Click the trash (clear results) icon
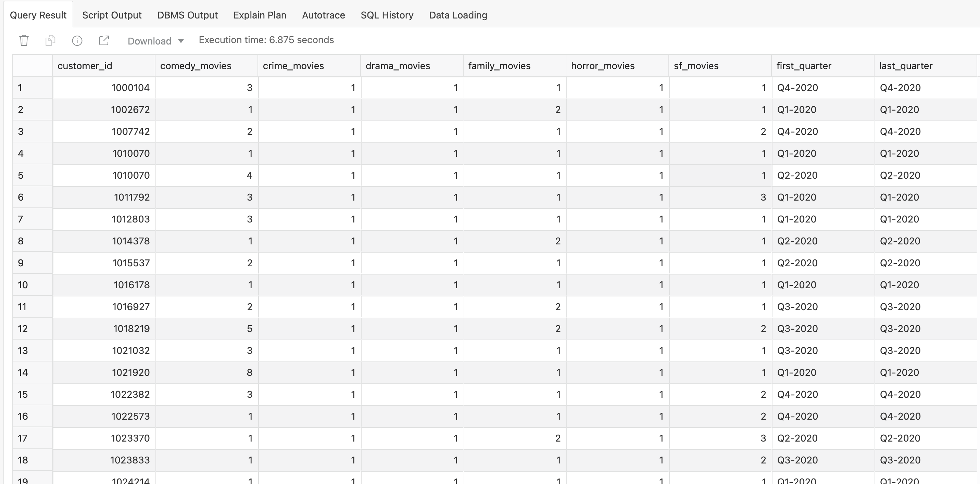Screen dimensions: 980x484 [24, 40]
